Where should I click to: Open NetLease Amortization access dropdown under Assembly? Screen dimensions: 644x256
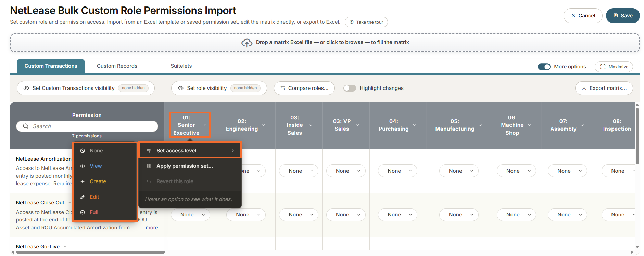coord(567,171)
